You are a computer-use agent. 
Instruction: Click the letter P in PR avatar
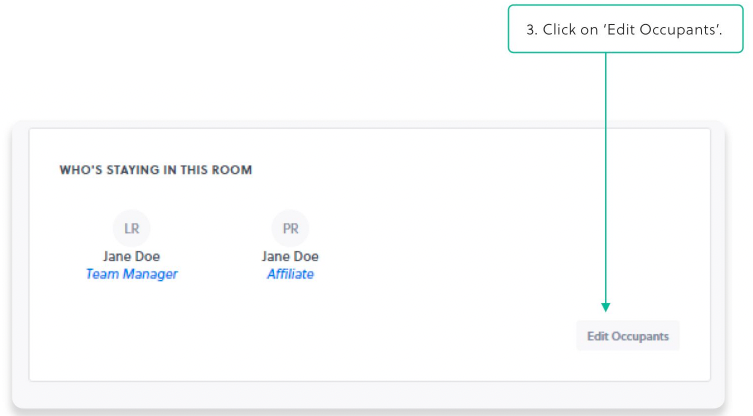[x=286, y=229]
